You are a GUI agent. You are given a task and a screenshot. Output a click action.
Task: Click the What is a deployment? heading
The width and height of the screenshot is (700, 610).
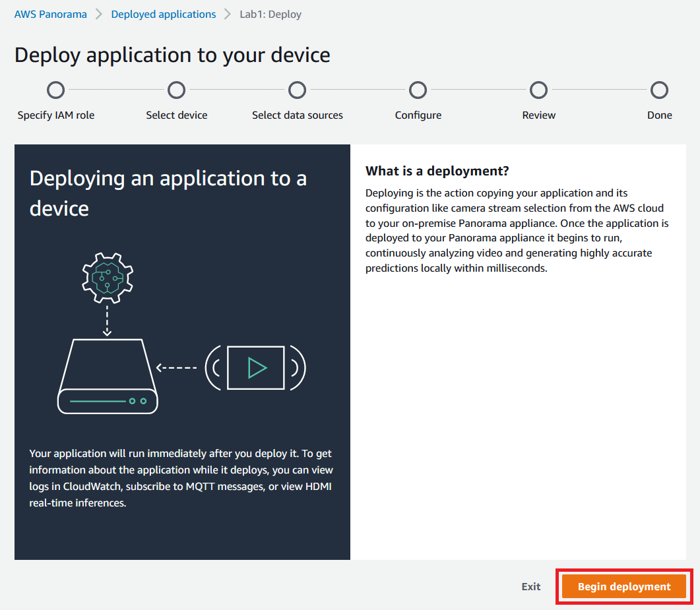437,171
